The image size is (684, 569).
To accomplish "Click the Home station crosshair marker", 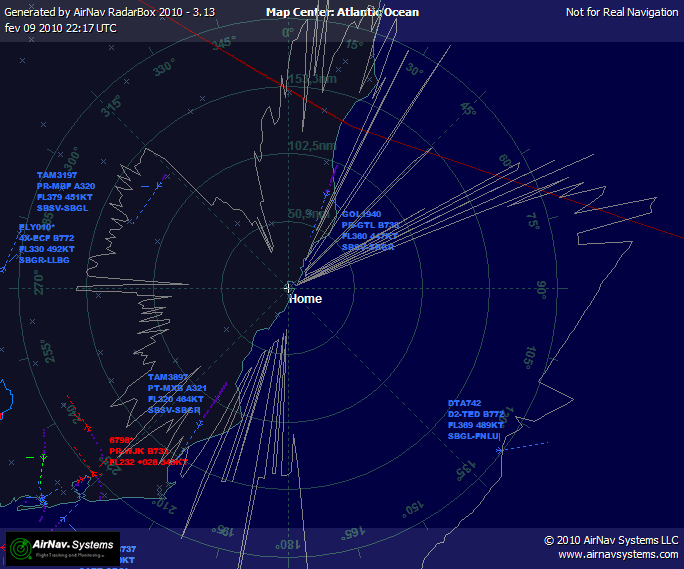I will point(289,287).
